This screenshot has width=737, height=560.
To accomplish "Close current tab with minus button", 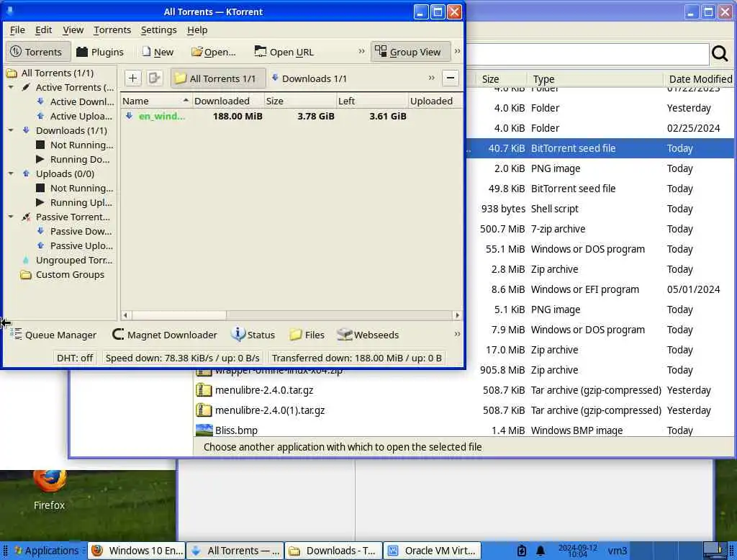I will click(451, 78).
